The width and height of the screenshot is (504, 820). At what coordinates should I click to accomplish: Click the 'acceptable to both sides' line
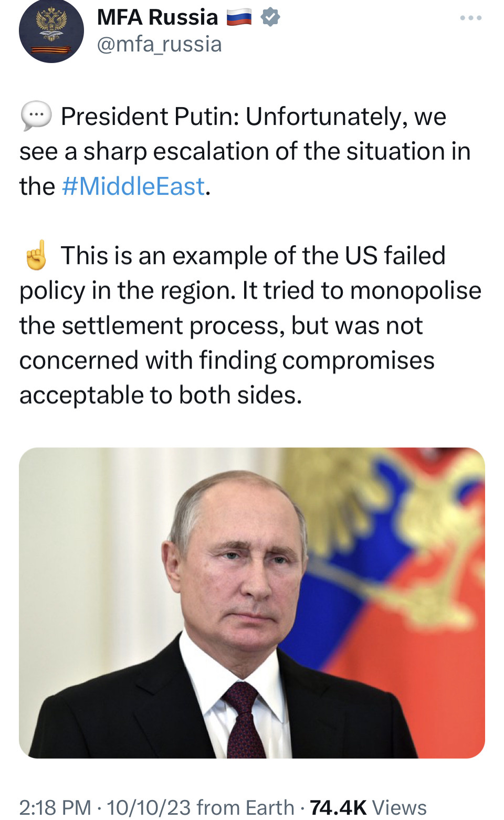[161, 395]
